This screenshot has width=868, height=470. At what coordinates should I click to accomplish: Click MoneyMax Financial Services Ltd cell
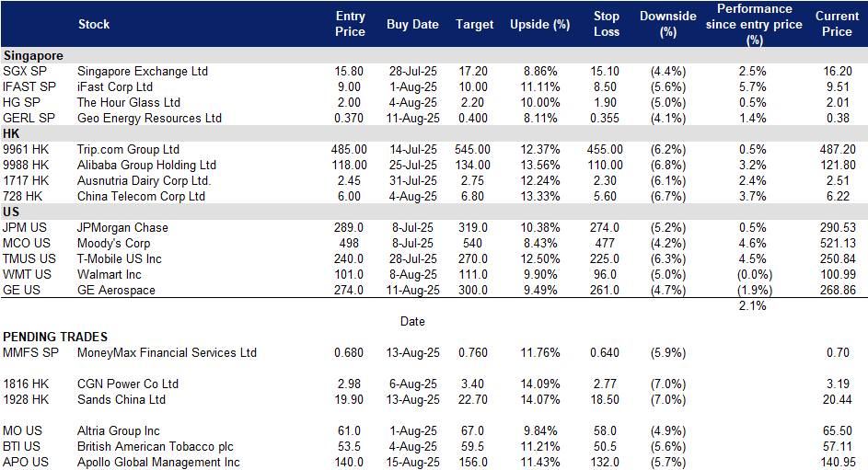click(x=167, y=353)
